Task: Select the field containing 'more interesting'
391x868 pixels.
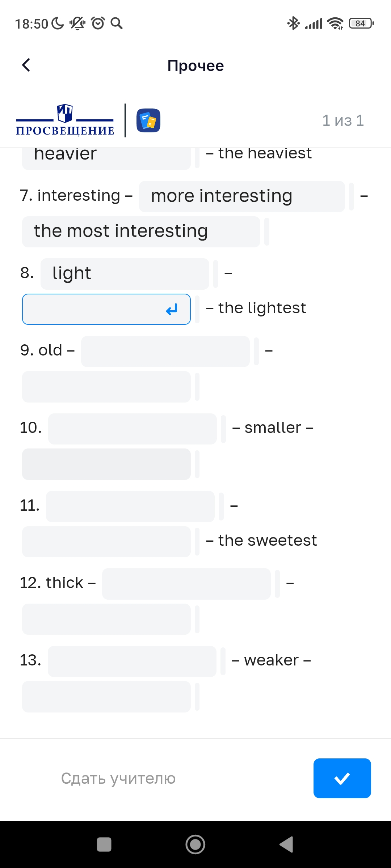Action: [242, 196]
